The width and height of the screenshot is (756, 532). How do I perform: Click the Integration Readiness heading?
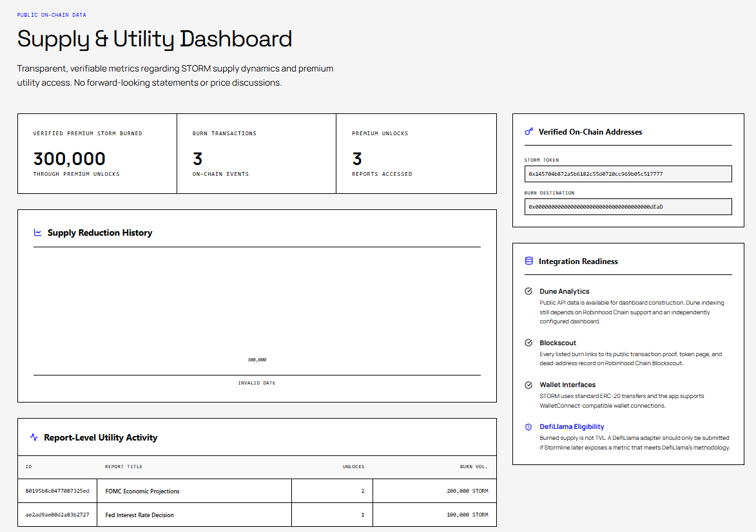[578, 261]
